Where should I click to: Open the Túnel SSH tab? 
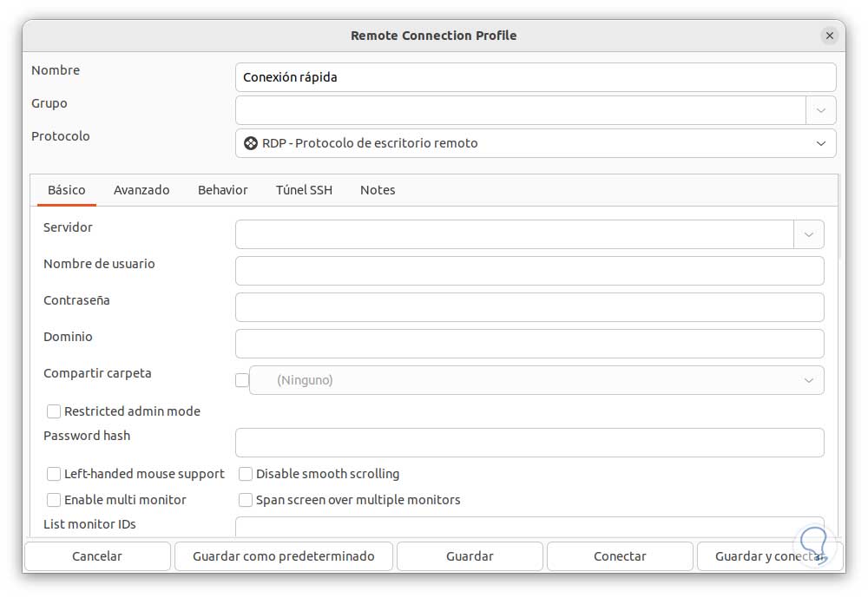tap(304, 190)
